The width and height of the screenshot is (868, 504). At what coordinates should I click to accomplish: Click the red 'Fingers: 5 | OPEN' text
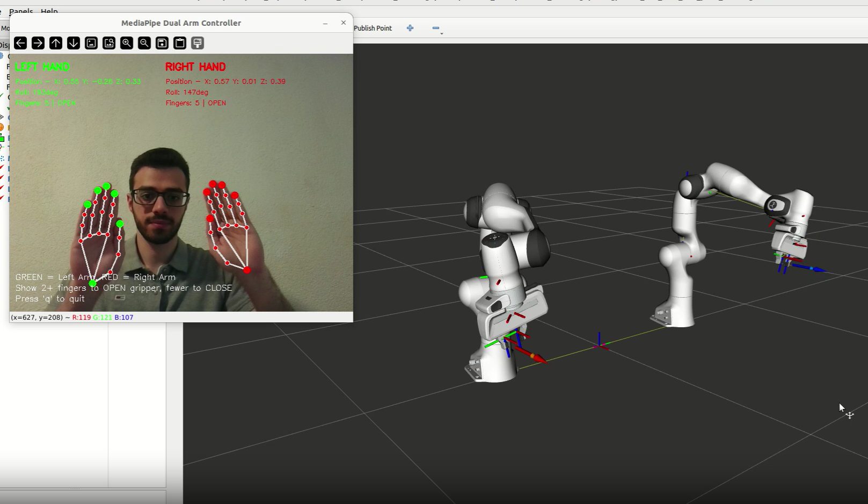click(196, 103)
